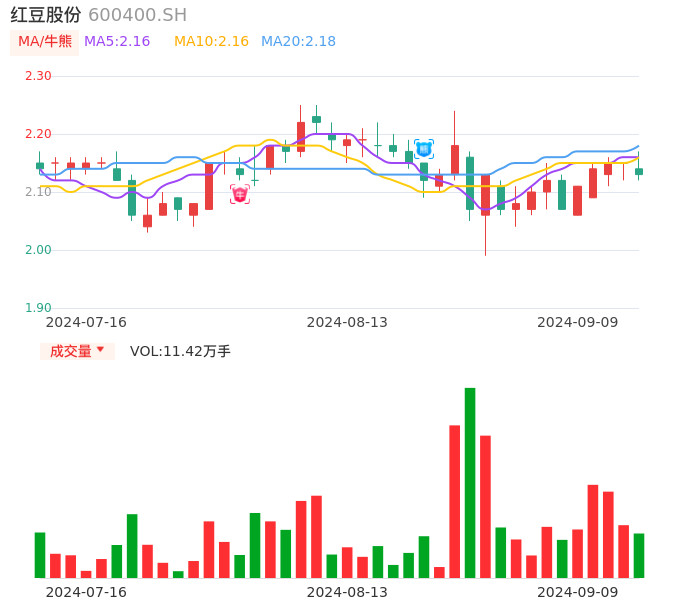Click the first green volume bar on left
The width and height of the screenshot is (686, 606).
40,555
